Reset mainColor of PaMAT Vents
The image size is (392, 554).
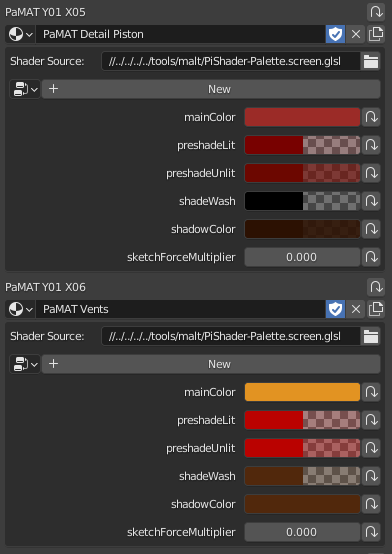tap(371, 392)
